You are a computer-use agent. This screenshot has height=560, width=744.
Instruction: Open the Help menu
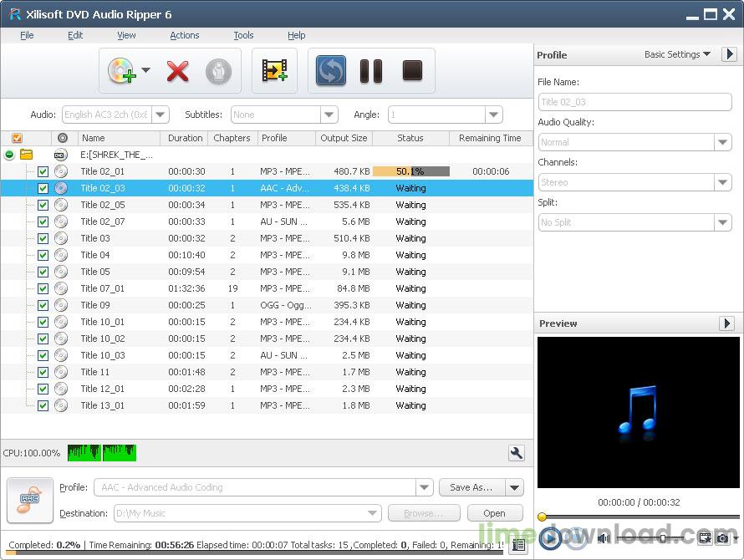297,35
